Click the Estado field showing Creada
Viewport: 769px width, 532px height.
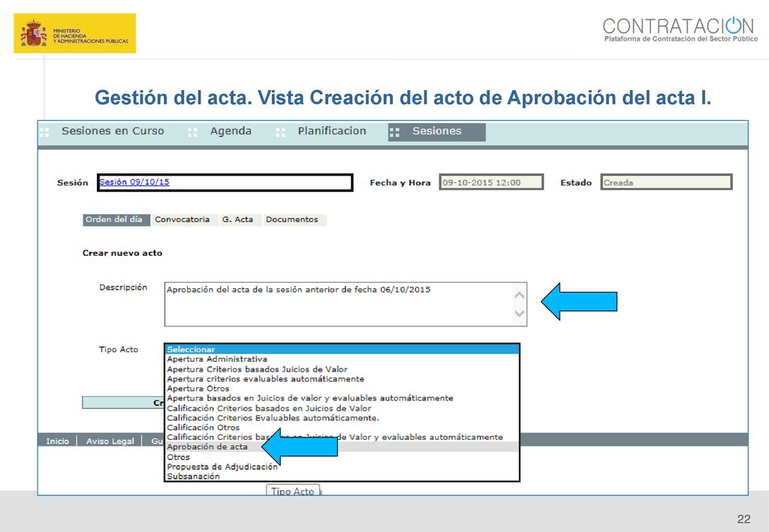(666, 182)
